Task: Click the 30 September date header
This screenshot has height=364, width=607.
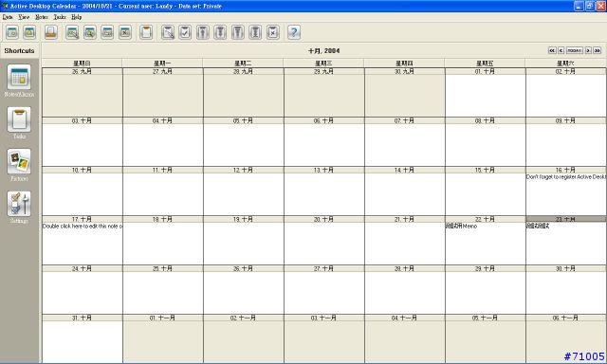Action: click(x=405, y=71)
